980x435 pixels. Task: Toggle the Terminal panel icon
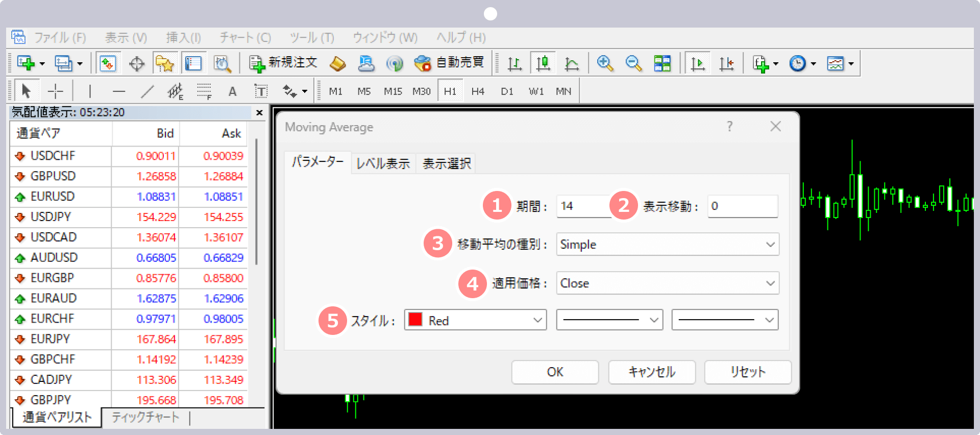(193, 63)
